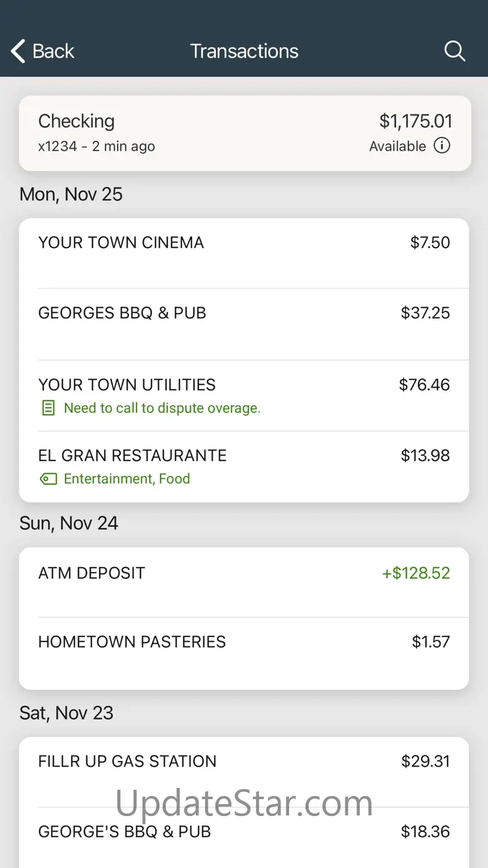The image size is (488, 868).
Task: Tap the search magnifier icon
Action: (x=455, y=51)
